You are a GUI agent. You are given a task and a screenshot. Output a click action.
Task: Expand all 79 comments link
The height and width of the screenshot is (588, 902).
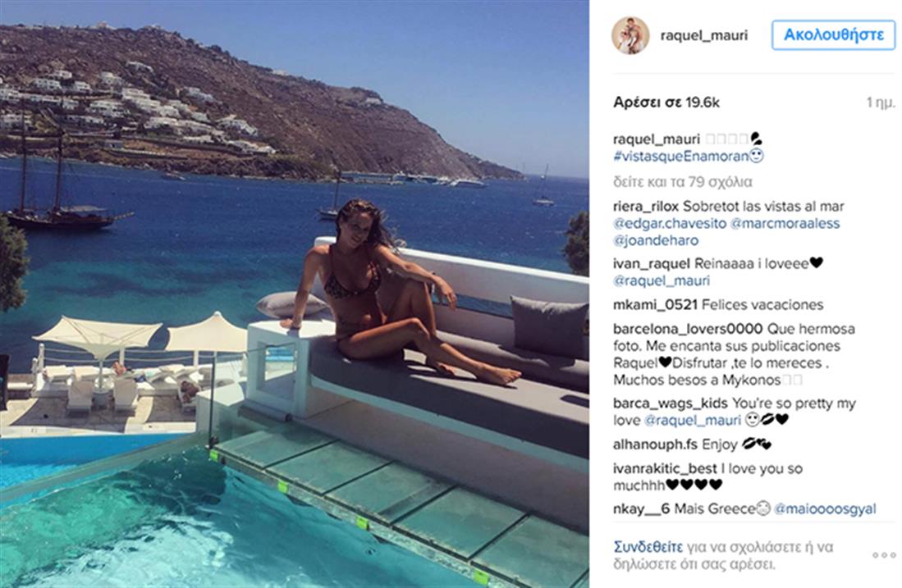[x=683, y=182]
